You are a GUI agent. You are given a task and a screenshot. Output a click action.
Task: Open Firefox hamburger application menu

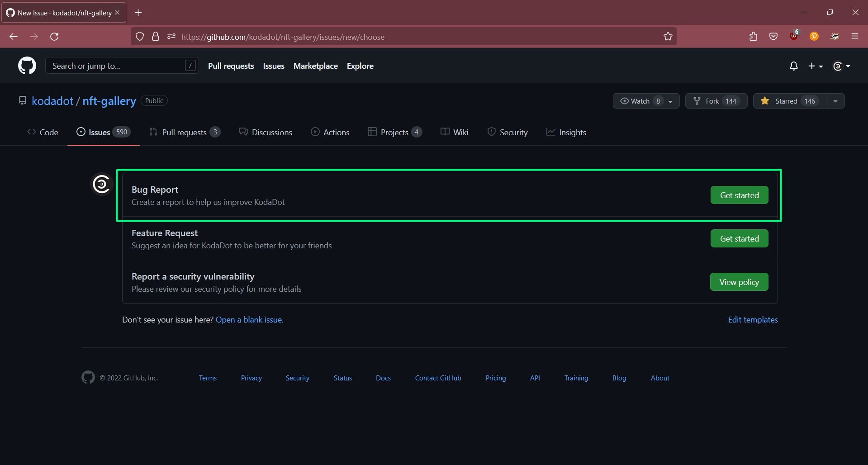click(x=854, y=37)
